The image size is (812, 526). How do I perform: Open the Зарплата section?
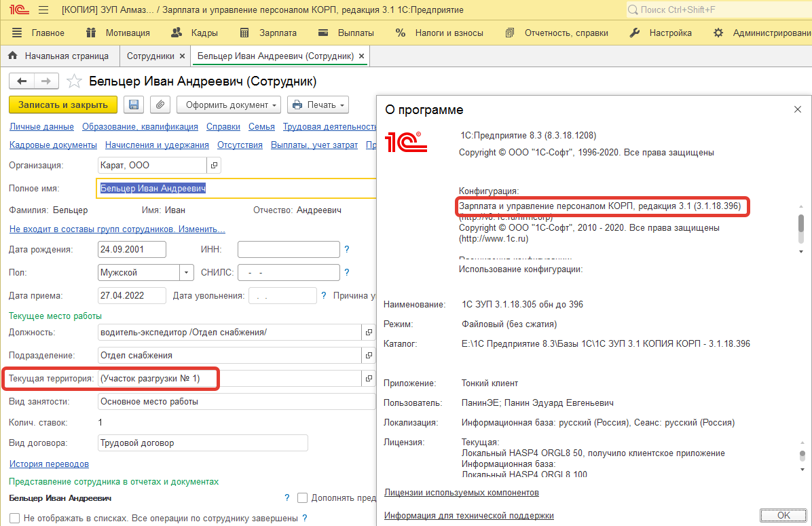click(x=268, y=33)
